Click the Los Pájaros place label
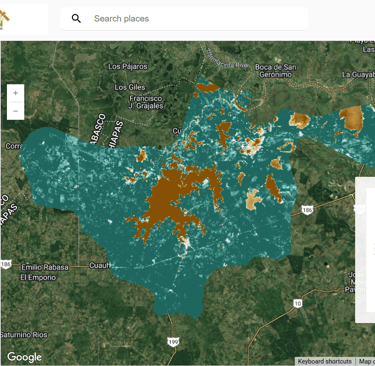This screenshot has height=366, width=375. click(128, 67)
